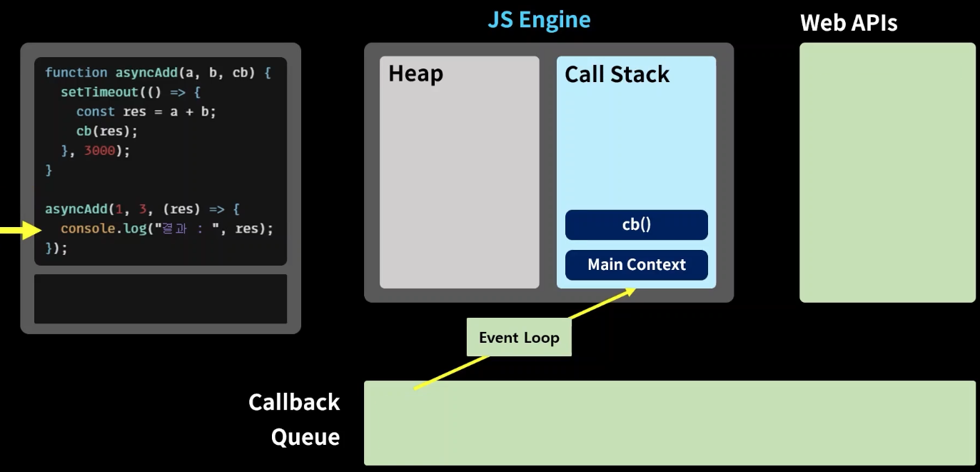Click the 'Queue' label text
This screenshot has width=980, height=472.
(x=305, y=437)
